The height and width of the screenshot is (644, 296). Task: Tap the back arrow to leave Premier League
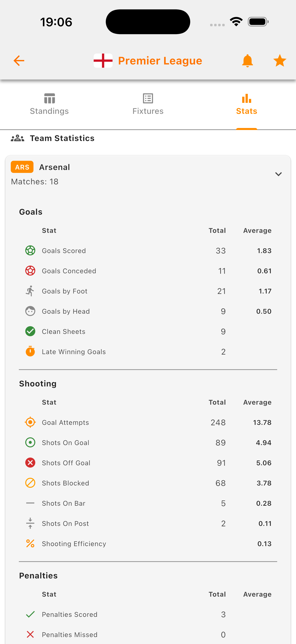pyautogui.click(x=19, y=60)
